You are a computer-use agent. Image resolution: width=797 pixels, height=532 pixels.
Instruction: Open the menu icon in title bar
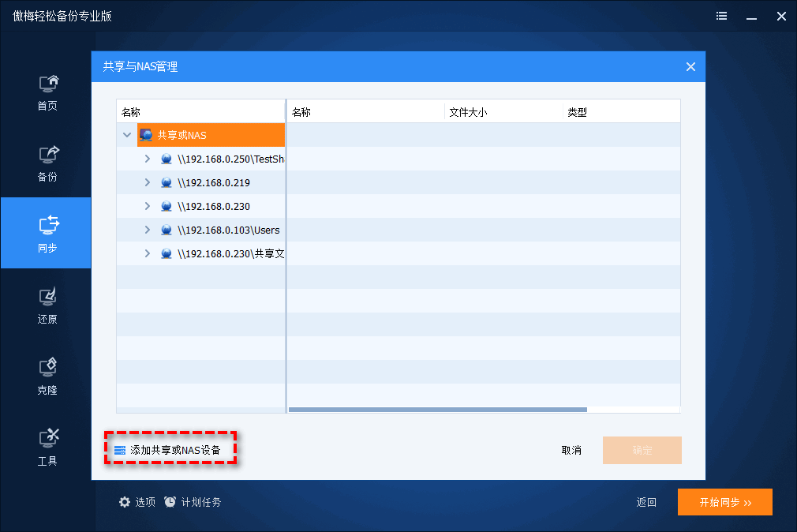(x=721, y=16)
